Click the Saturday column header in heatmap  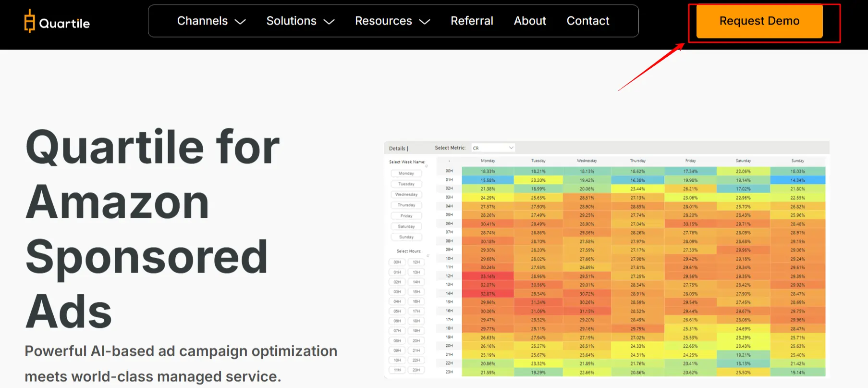pyautogui.click(x=743, y=161)
